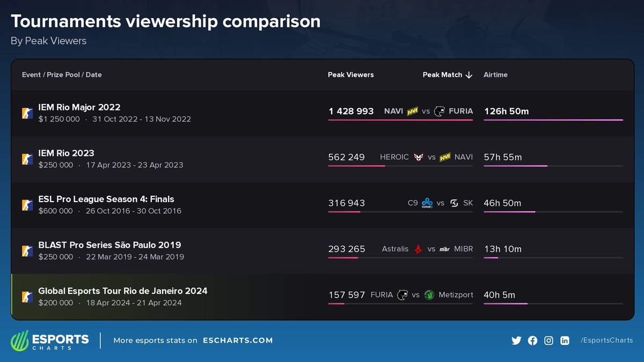Sort by Peak Viewers column header
Viewport: 644px width, 362px height.
pos(351,75)
